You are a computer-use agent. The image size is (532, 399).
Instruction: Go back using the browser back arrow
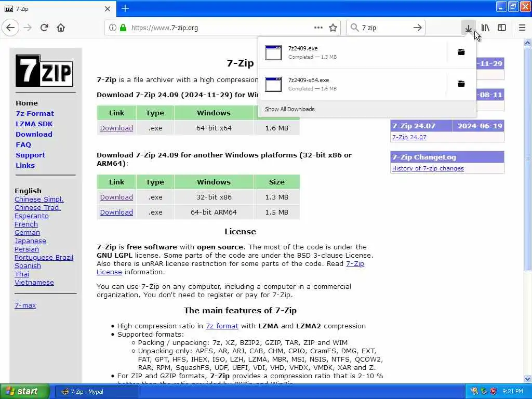click(x=10, y=28)
